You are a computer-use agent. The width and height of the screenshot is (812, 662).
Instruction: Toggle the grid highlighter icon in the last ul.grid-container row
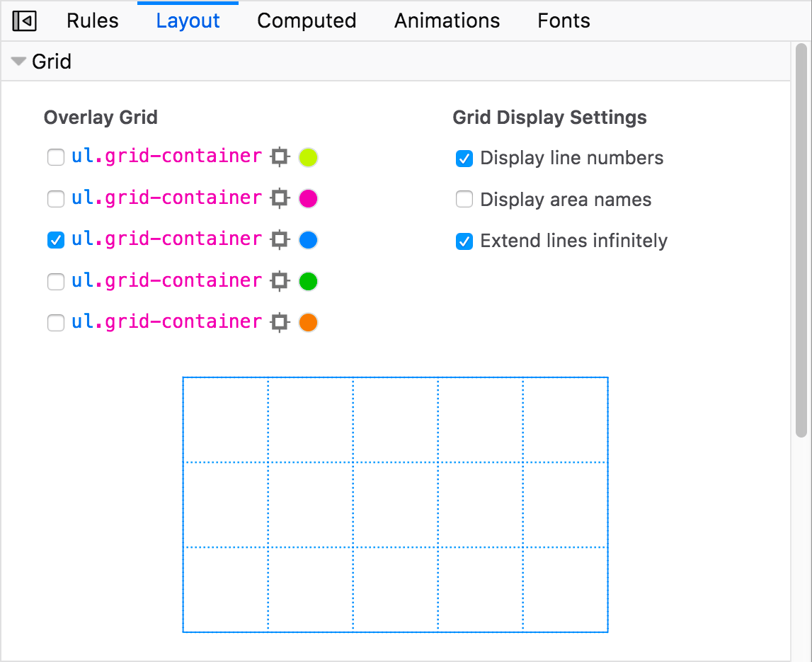(280, 322)
